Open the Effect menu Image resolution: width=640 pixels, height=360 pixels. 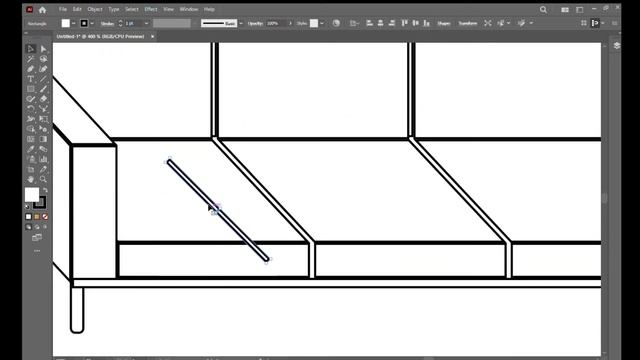point(151,9)
